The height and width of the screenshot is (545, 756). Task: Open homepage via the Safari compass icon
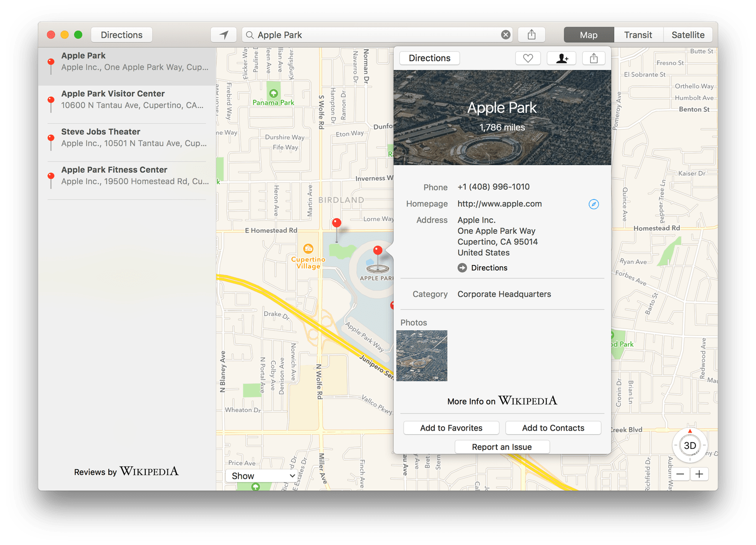(594, 204)
